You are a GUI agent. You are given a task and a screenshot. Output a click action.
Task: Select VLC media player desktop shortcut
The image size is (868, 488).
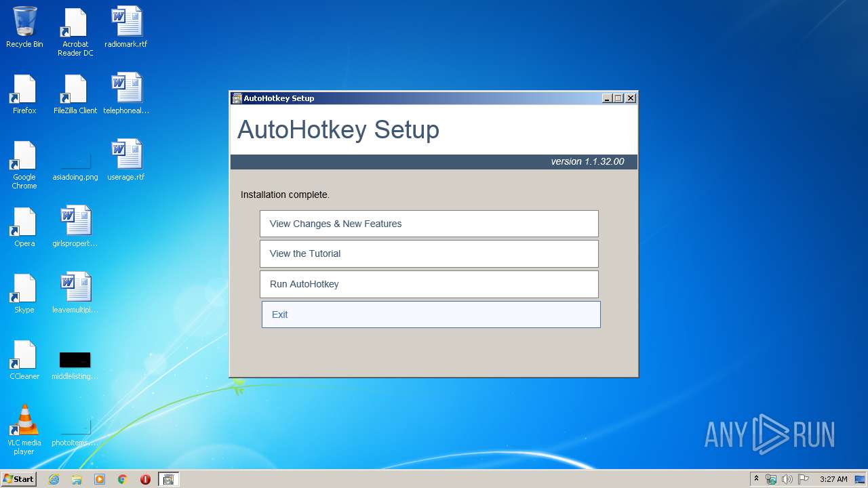pos(24,430)
